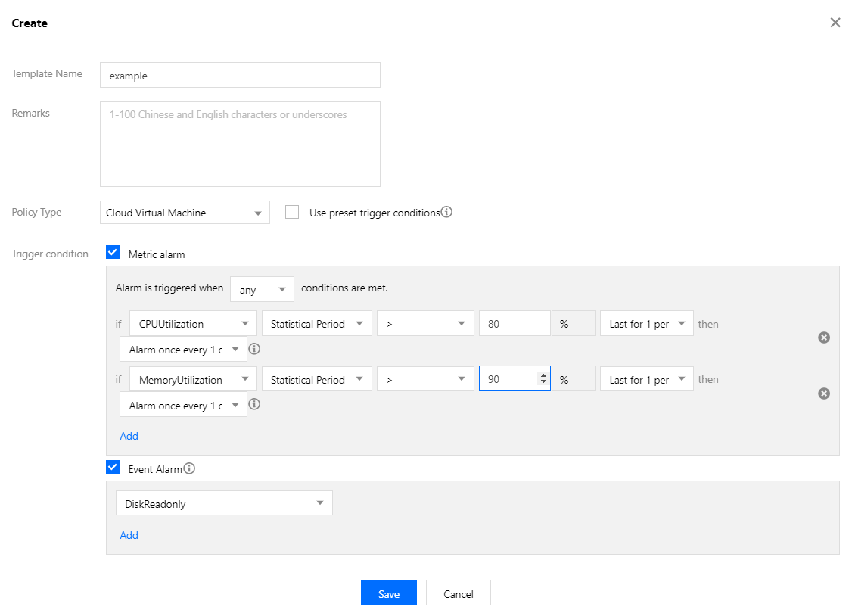Click the info icon beside Use preset trigger conditions
855x616 pixels.
pyautogui.click(x=446, y=212)
